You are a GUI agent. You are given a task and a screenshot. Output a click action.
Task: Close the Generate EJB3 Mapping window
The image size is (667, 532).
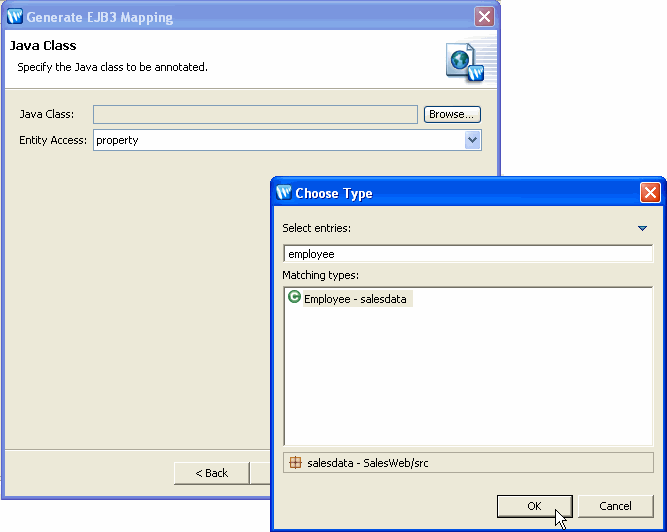(x=484, y=17)
